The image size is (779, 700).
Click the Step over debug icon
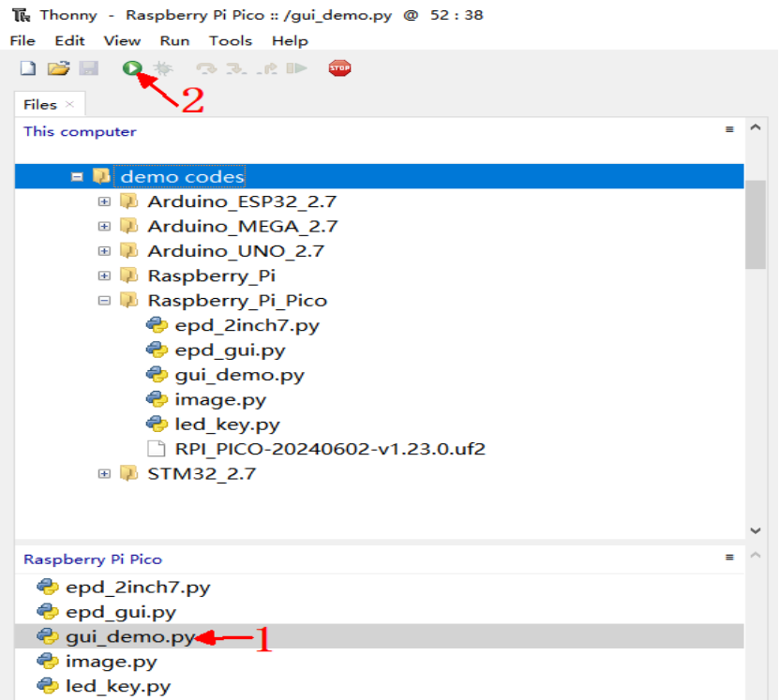click(x=205, y=68)
